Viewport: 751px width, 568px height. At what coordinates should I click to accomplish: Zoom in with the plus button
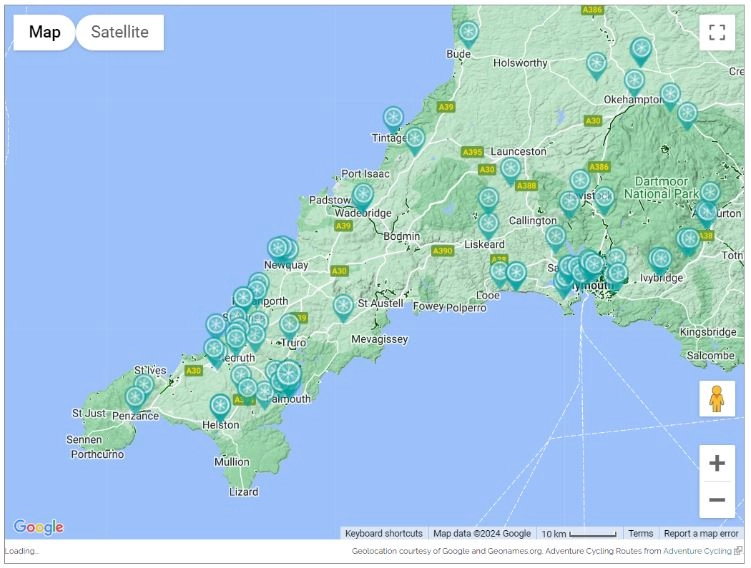coord(717,463)
